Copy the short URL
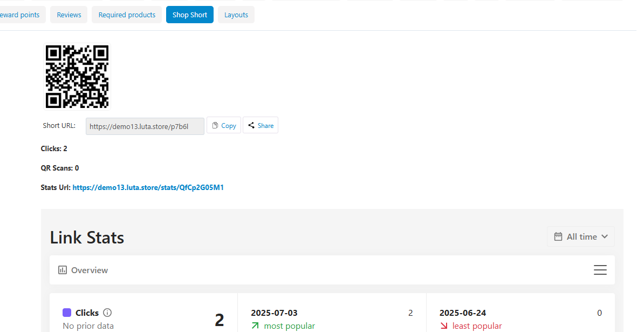This screenshot has height=332, width=644. (x=224, y=125)
